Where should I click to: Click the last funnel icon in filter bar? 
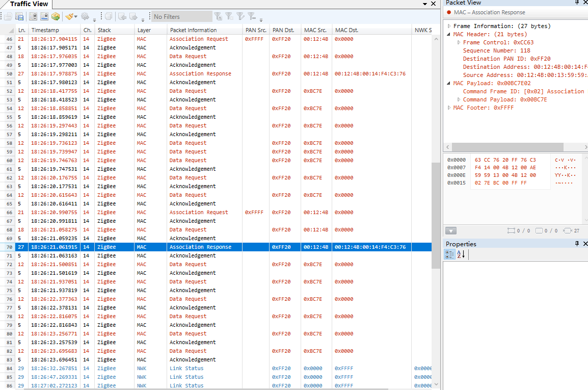[251, 16]
